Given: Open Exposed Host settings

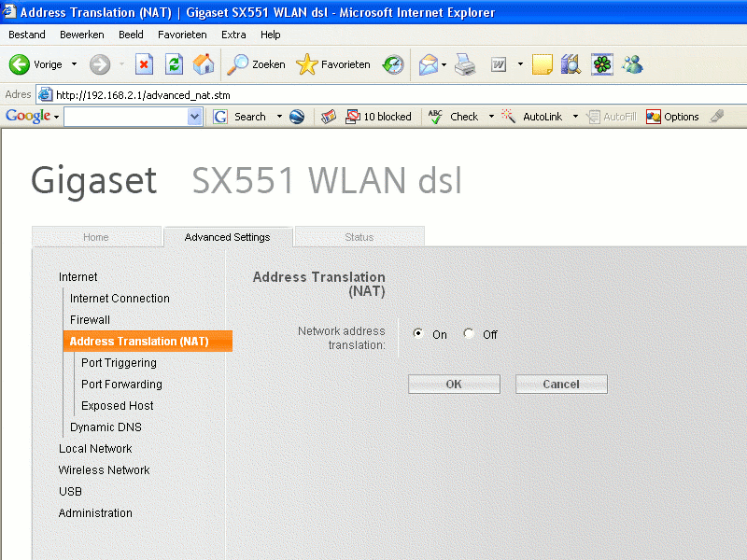Looking at the screenshot, I should point(118,406).
